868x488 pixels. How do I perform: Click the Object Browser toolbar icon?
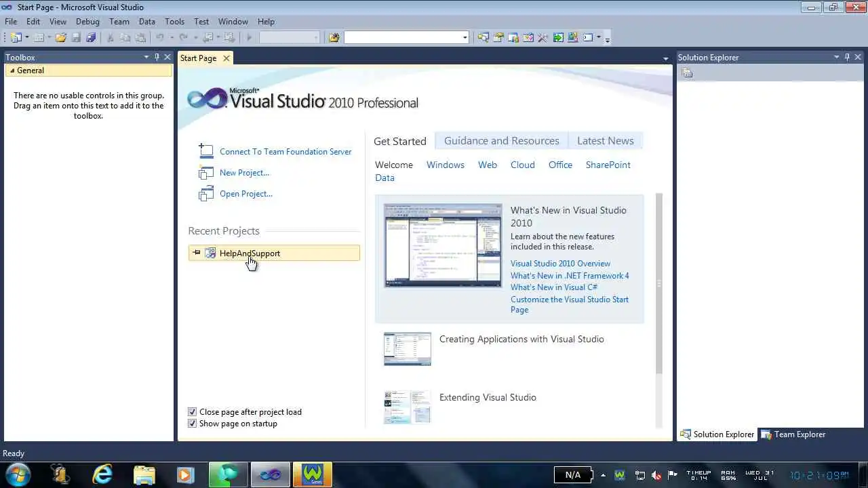528,38
